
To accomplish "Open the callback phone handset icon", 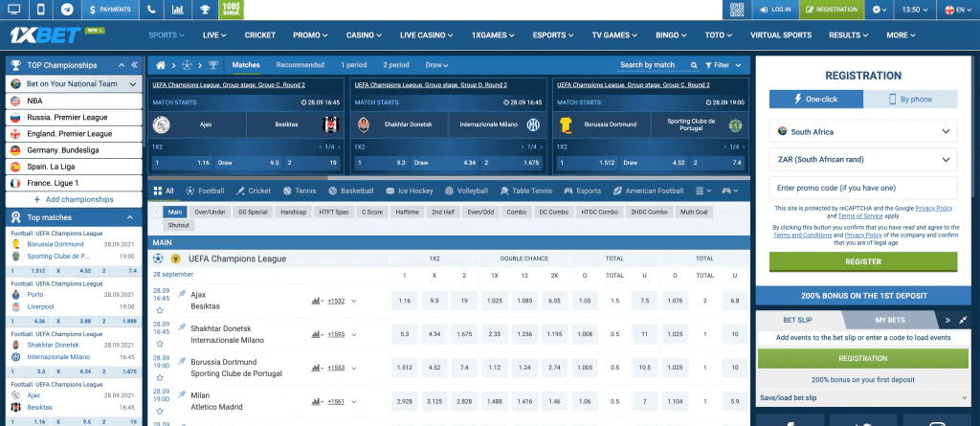I will [152, 10].
